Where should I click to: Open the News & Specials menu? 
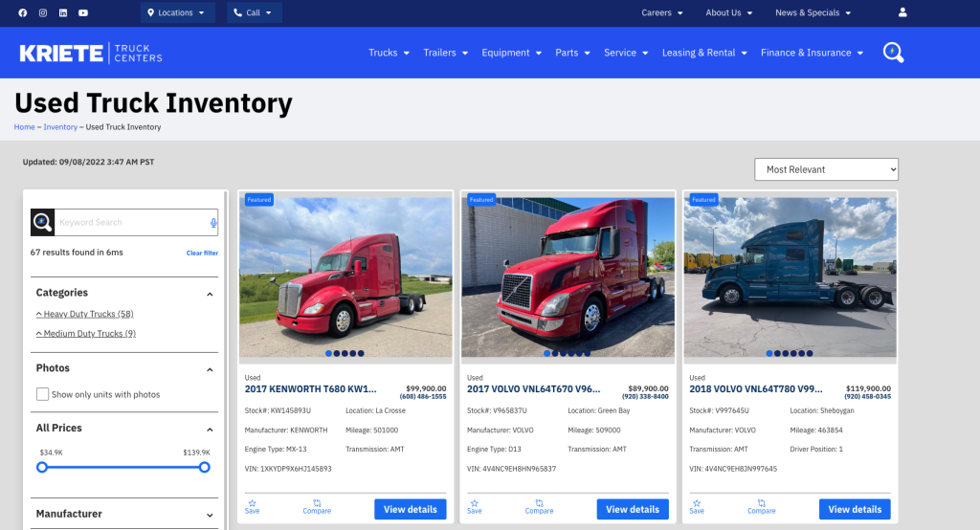(x=813, y=12)
